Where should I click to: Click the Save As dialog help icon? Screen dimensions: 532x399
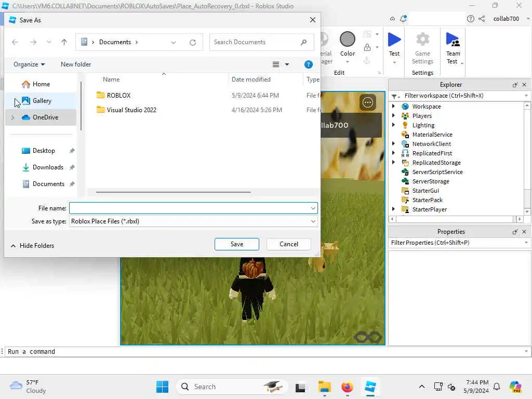[x=308, y=64]
